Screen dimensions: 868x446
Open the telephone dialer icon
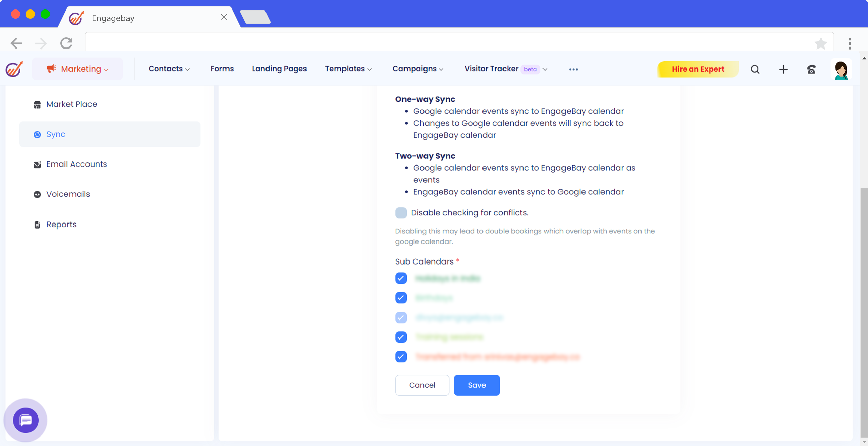811,69
